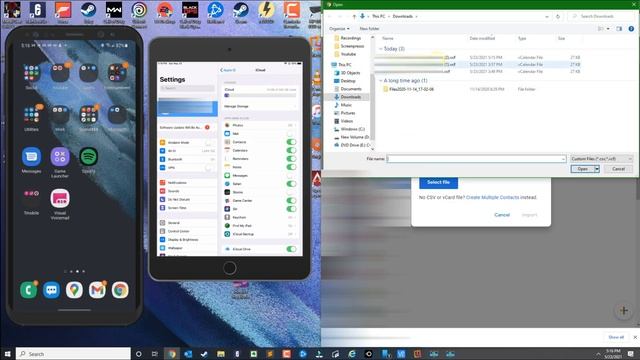This screenshot has height=360, width=640.
Task: Enable Mail iCloud switch on the iPad
Action: (290, 133)
